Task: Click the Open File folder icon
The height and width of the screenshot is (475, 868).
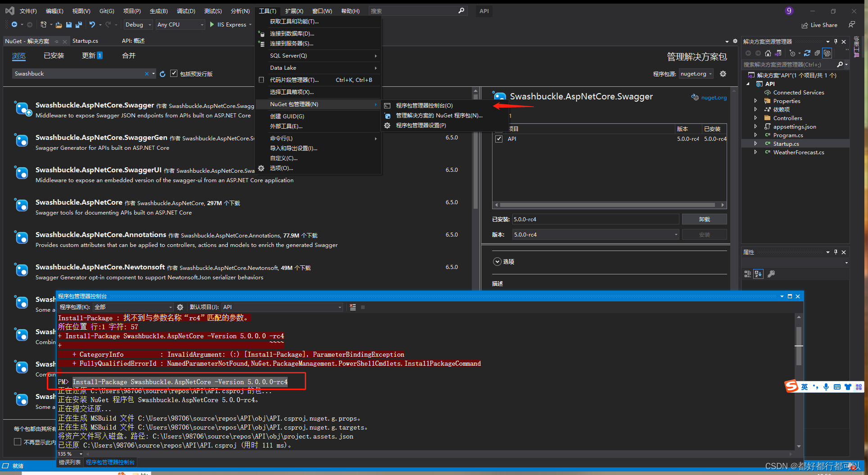Action: (59, 25)
